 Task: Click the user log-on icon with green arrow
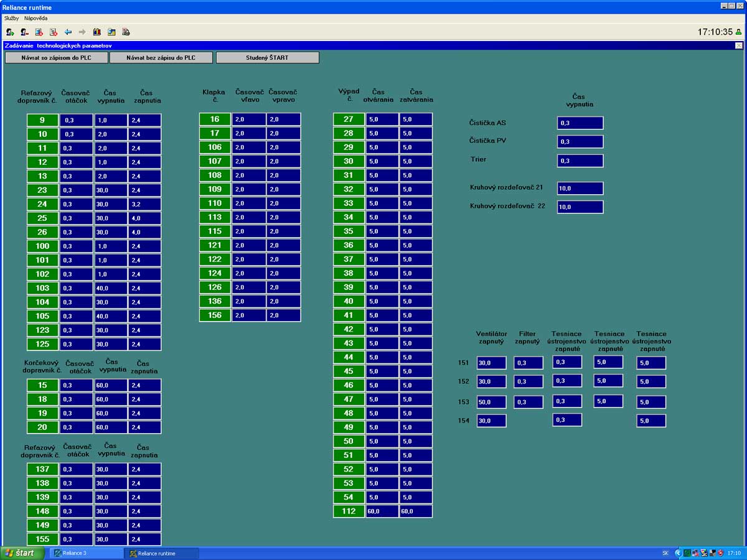pos(10,32)
